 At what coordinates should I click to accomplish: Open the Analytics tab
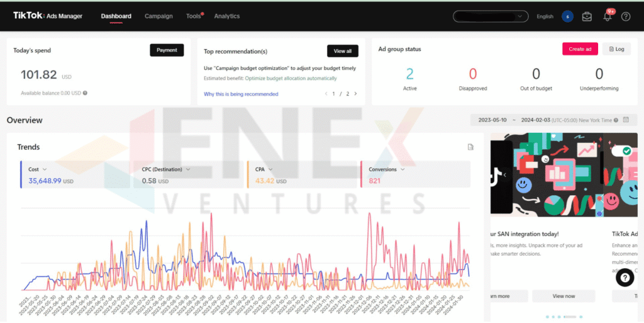click(226, 16)
